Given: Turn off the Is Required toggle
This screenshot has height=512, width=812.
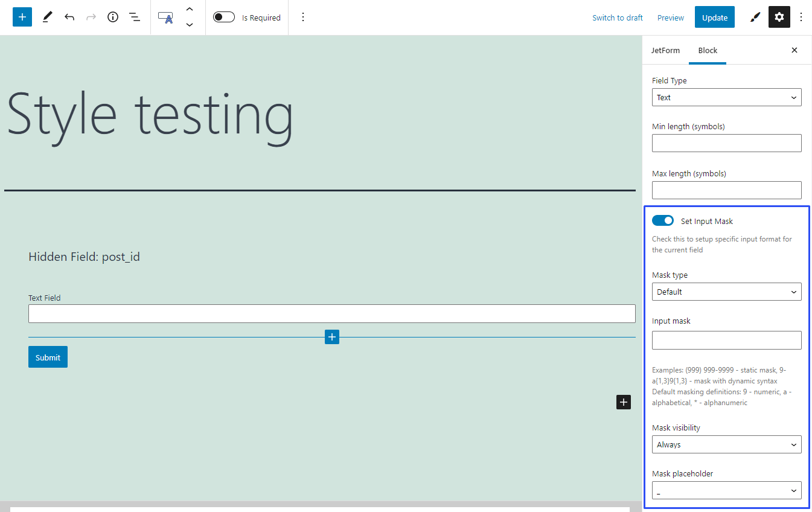Looking at the screenshot, I should coord(223,17).
